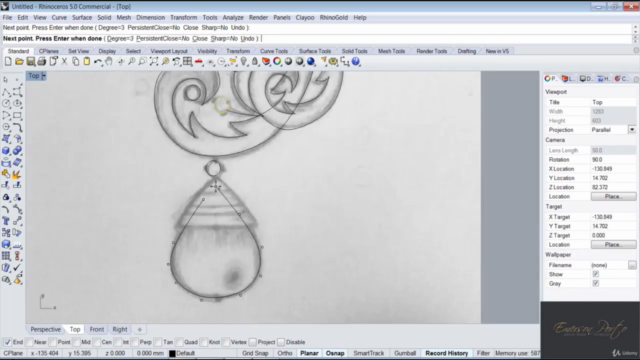Open the Top viewport title dropdown arrow
This screenshot has width=640, height=360.
pos(44,76)
